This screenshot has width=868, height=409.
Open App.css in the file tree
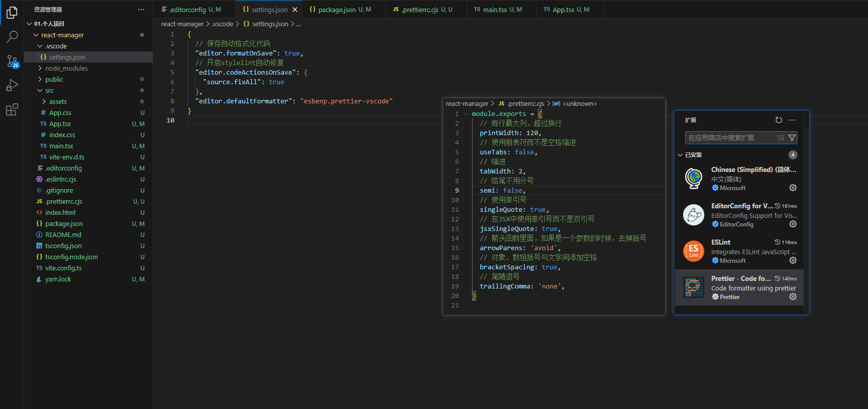88,112
